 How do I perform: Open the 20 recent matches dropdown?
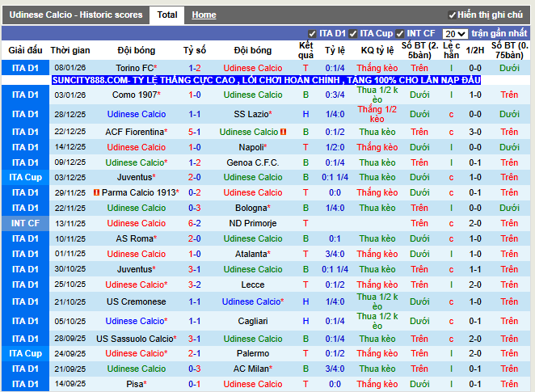(x=455, y=34)
